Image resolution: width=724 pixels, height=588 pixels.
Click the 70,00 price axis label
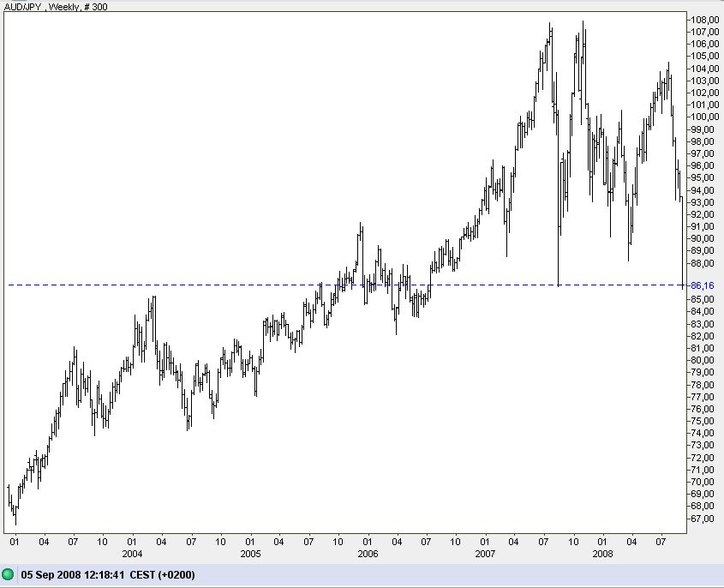(x=703, y=482)
